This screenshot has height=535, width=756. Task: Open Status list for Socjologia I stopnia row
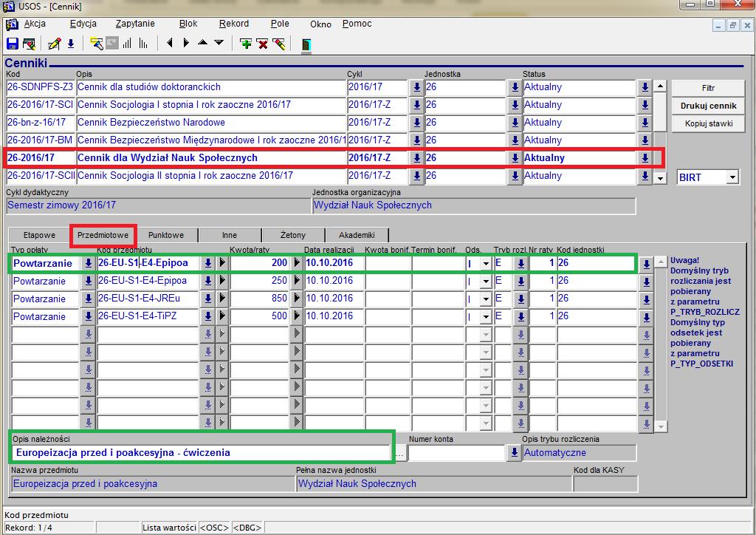click(645, 105)
